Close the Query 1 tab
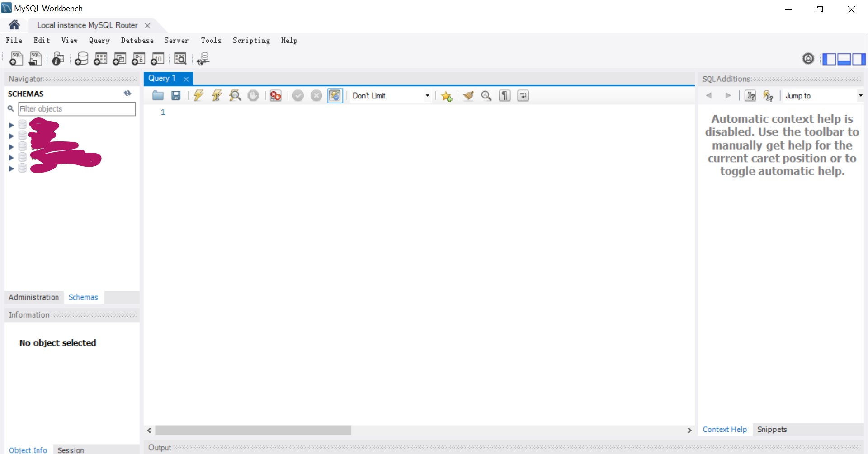868x454 pixels. click(186, 79)
